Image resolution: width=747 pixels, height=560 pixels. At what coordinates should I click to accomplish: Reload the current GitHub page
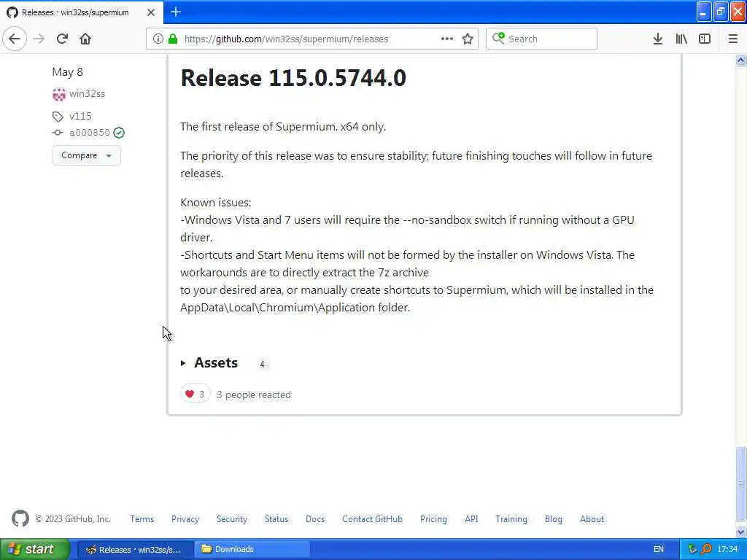pos(62,39)
